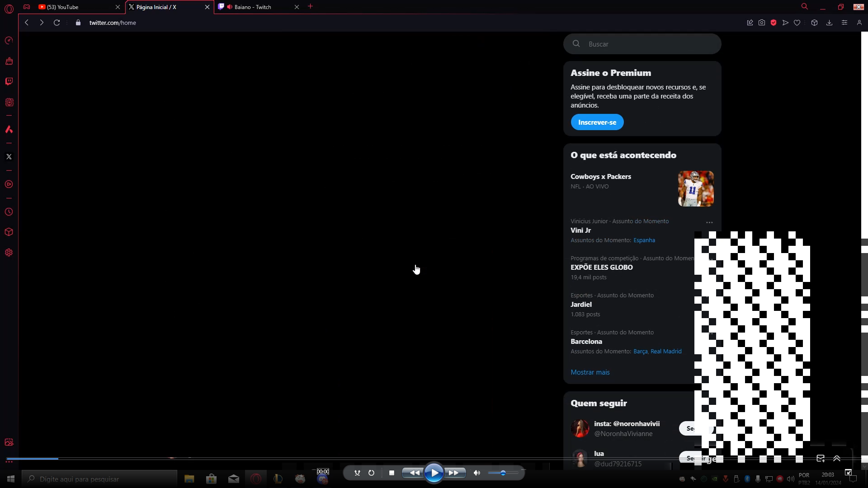Open Aria AI sidebar icon
868x488 pixels.
tap(9, 129)
